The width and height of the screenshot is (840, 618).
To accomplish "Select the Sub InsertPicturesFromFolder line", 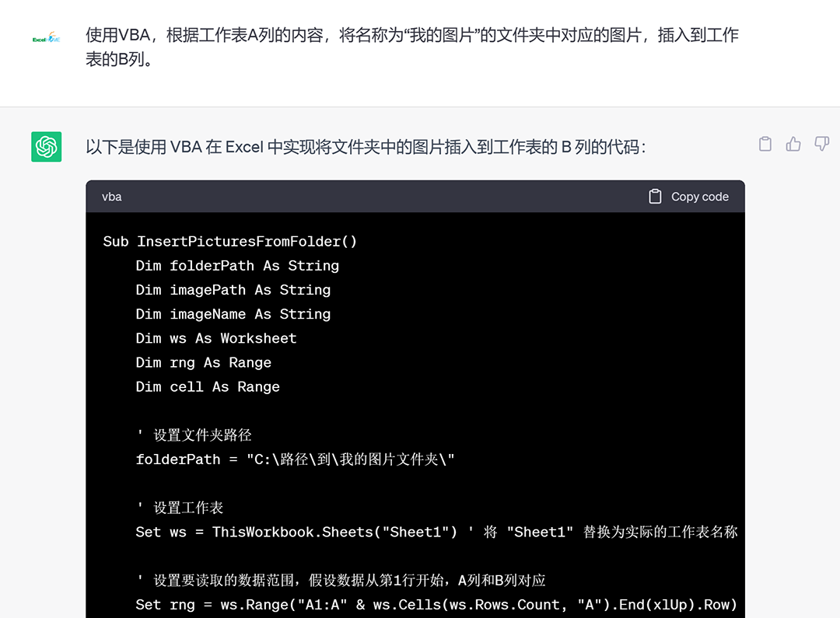I will [x=229, y=241].
